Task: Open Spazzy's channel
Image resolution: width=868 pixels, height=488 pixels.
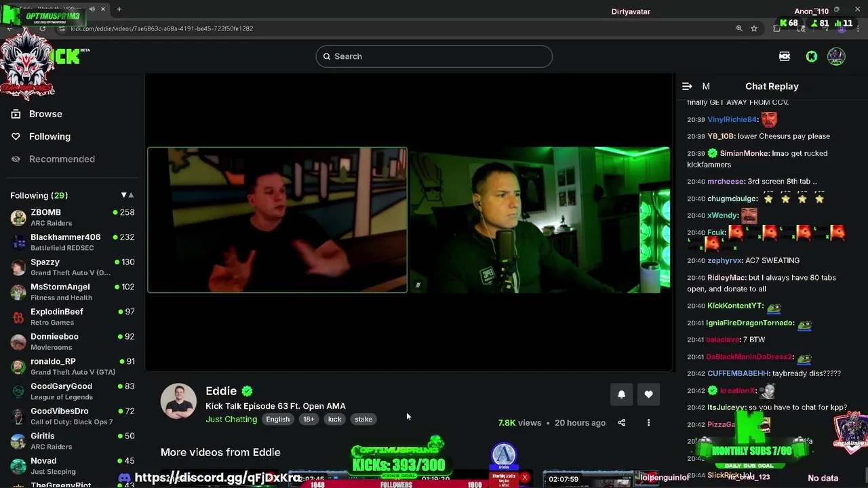Action: click(72, 267)
